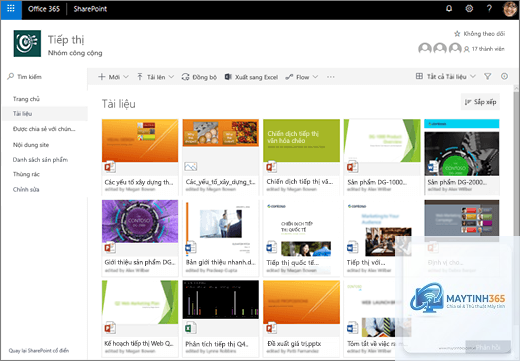Screen dimensions: 520x361
Task: Select file name Tiếp thị quốc tế...
Action: point(293,263)
